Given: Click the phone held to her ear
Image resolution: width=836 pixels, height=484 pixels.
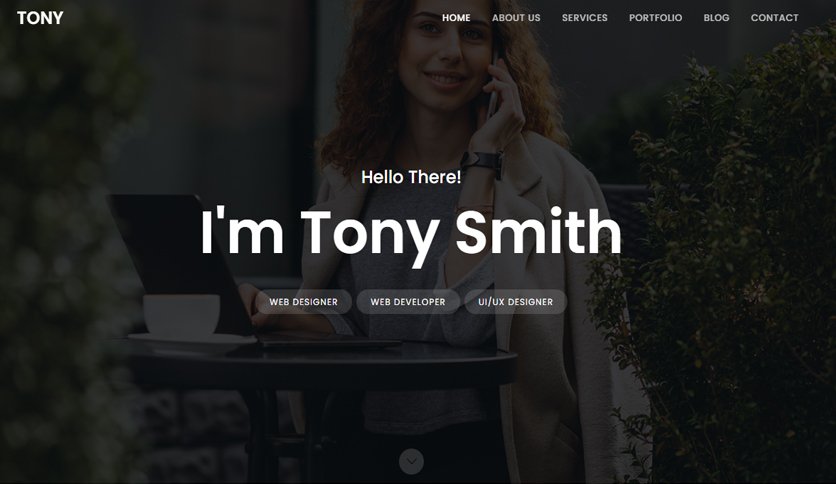Looking at the screenshot, I should pyautogui.click(x=494, y=85).
